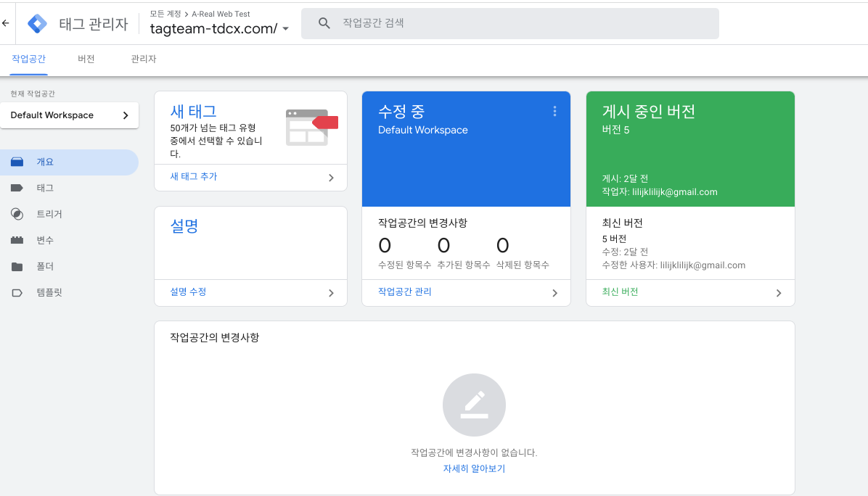Image resolution: width=868 pixels, height=496 pixels.
Task: Click the 태그 관리자 title text
Action: 94,25
